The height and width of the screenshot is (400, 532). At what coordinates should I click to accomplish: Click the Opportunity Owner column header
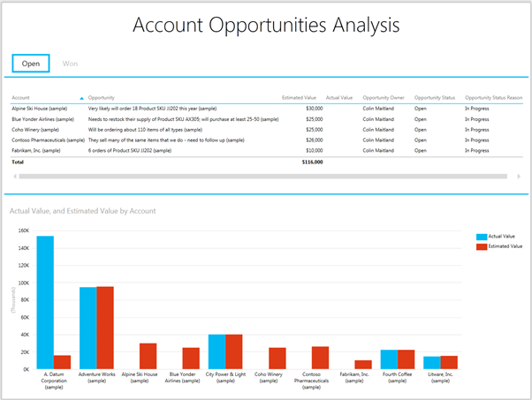coord(383,97)
